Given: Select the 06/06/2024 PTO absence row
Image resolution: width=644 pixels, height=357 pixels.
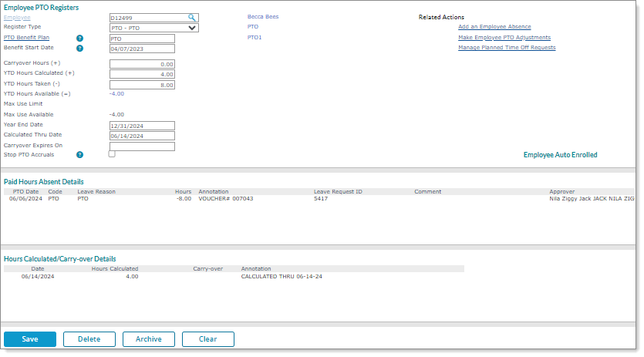Looking at the screenshot, I should click(231, 198).
